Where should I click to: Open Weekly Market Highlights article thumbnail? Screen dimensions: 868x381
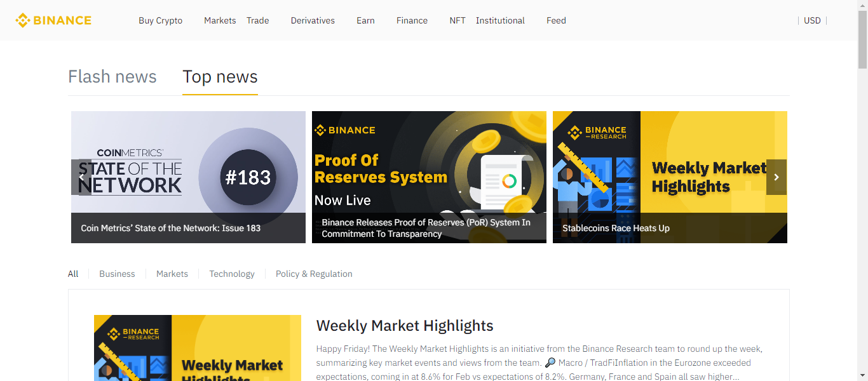[198, 348]
